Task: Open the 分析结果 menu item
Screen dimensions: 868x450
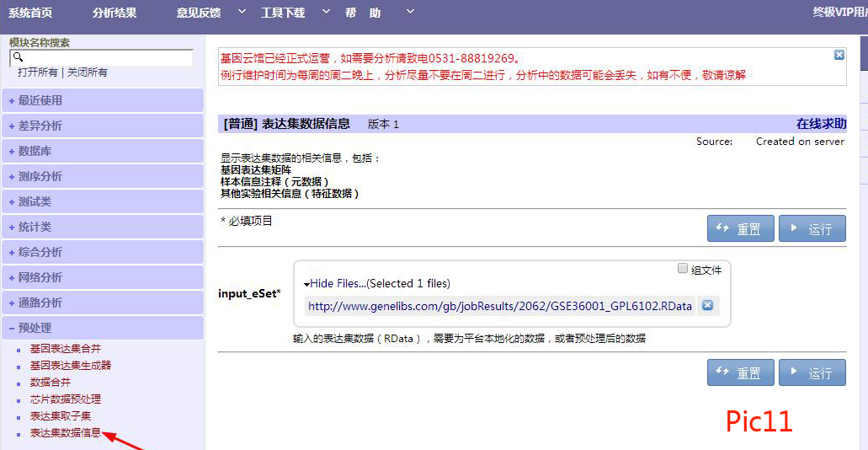Action: (114, 13)
